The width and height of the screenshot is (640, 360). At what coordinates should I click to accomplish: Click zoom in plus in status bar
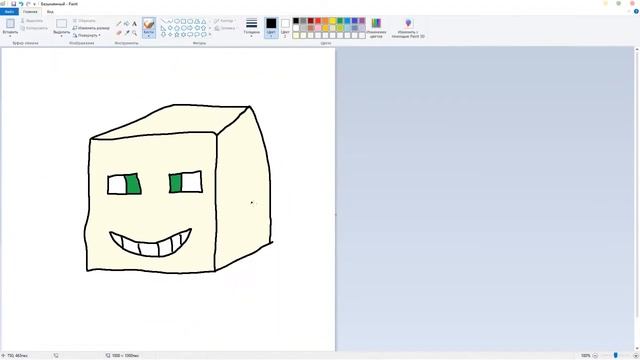tap(636, 356)
